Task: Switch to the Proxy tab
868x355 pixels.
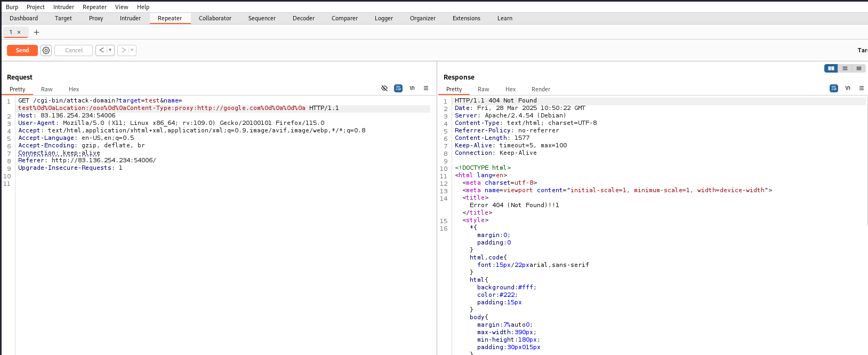Action: click(x=96, y=18)
